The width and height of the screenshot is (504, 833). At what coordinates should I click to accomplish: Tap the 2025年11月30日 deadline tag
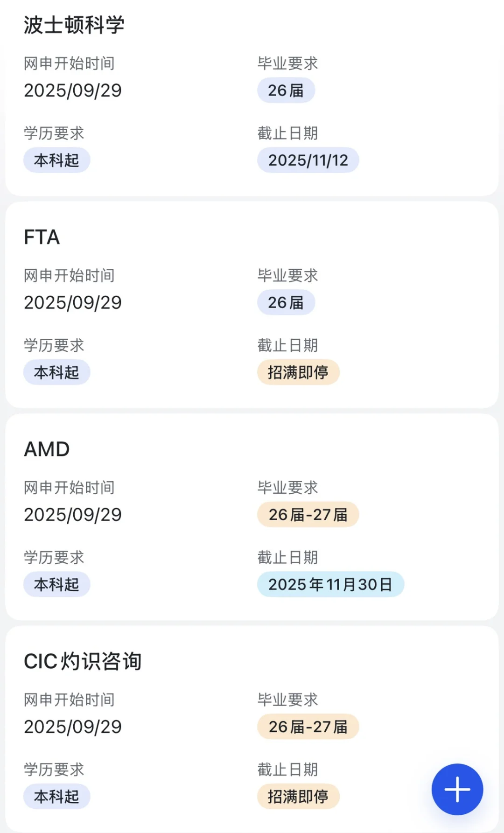pyautogui.click(x=330, y=584)
